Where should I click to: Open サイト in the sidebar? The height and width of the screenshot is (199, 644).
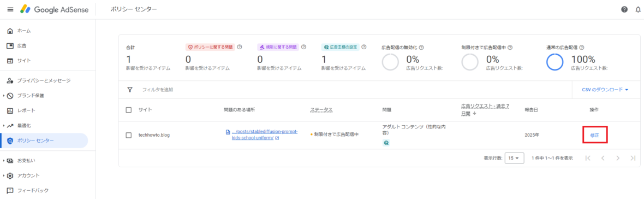click(x=44, y=61)
